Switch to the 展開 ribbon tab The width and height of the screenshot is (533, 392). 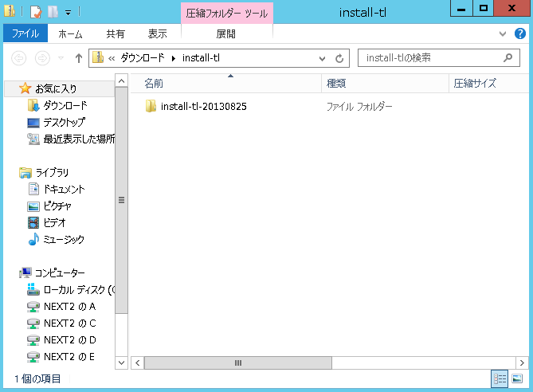(x=226, y=34)
